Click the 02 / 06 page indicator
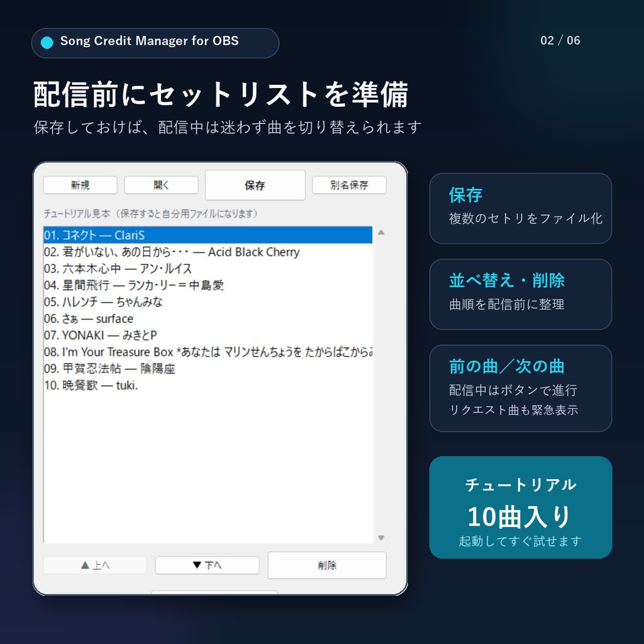 point(560,41)
